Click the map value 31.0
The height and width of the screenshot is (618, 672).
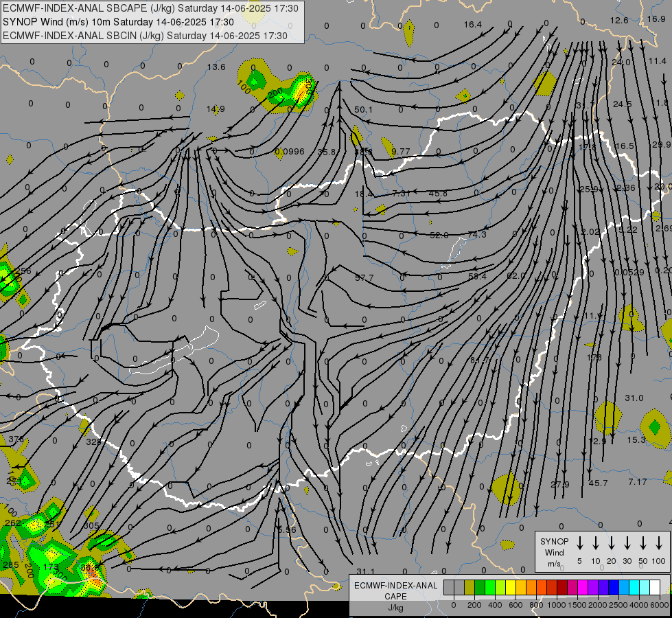(634, 398)
